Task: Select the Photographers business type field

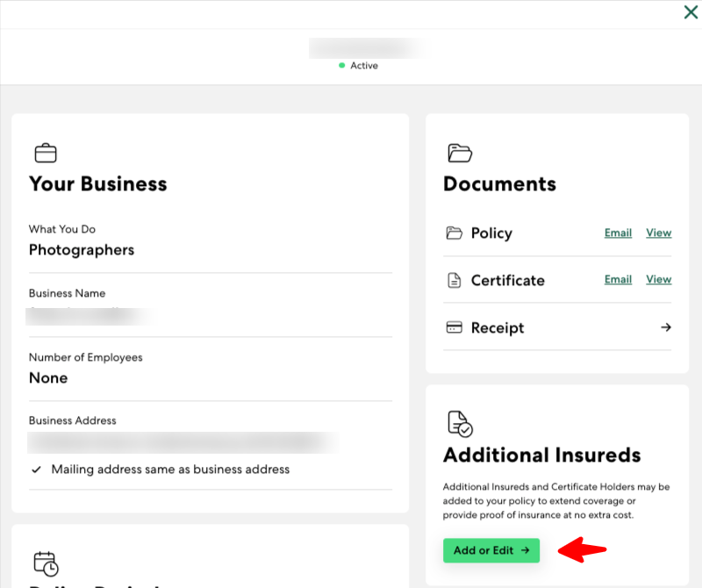Action: pyautogui.click(x=82, y=250)
